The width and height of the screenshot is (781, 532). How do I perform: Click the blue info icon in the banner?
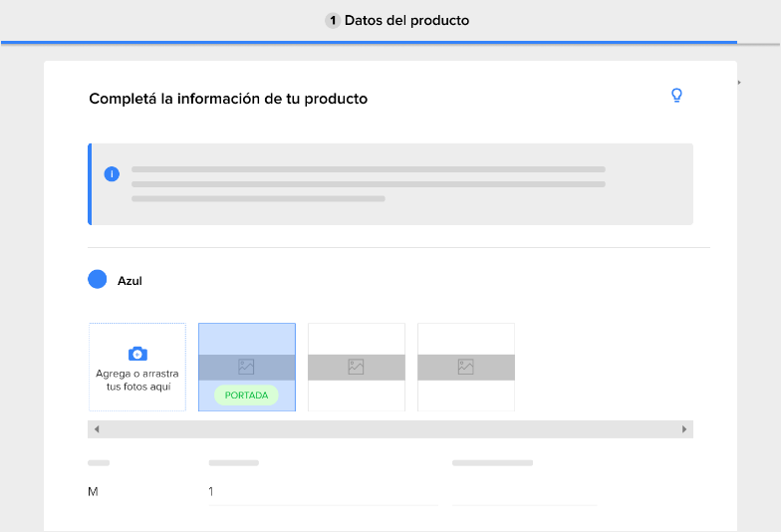pyautogui.click(x=112, y=173)
